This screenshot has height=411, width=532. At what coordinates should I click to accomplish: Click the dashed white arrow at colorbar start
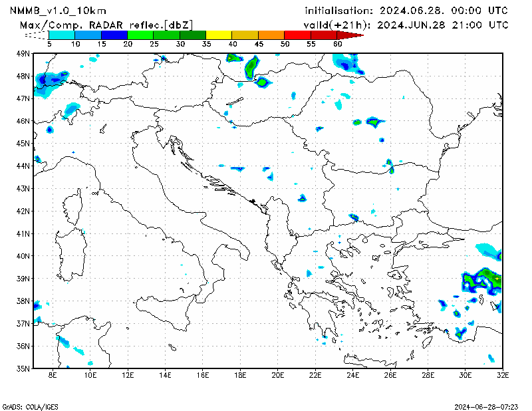pyautogui.click(x=37, y=34)
